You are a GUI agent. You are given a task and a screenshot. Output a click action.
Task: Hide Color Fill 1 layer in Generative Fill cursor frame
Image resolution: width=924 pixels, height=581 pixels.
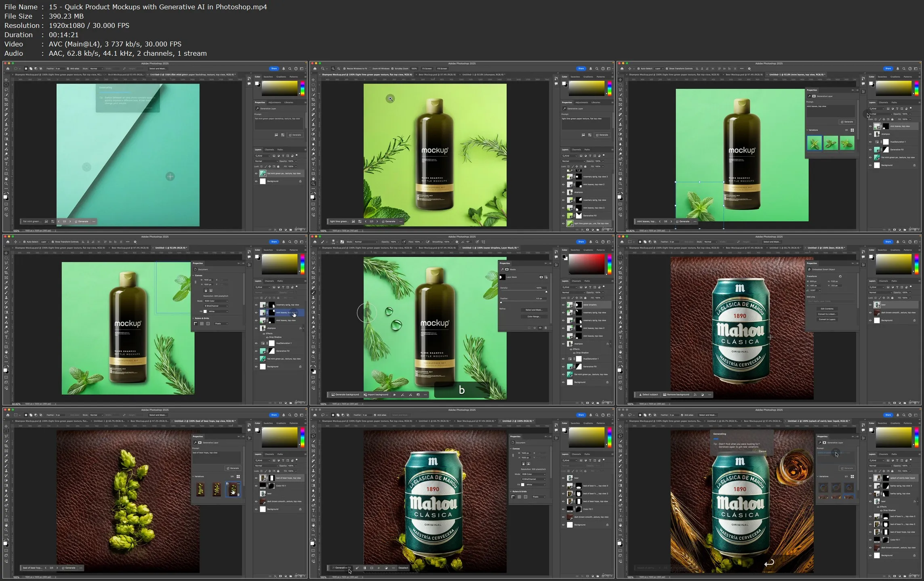(x=563, y=509)
